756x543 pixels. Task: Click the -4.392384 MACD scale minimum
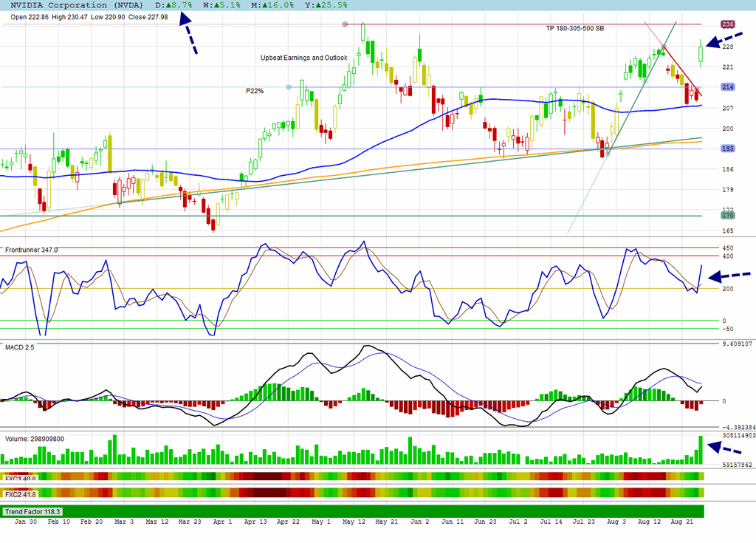738,427
